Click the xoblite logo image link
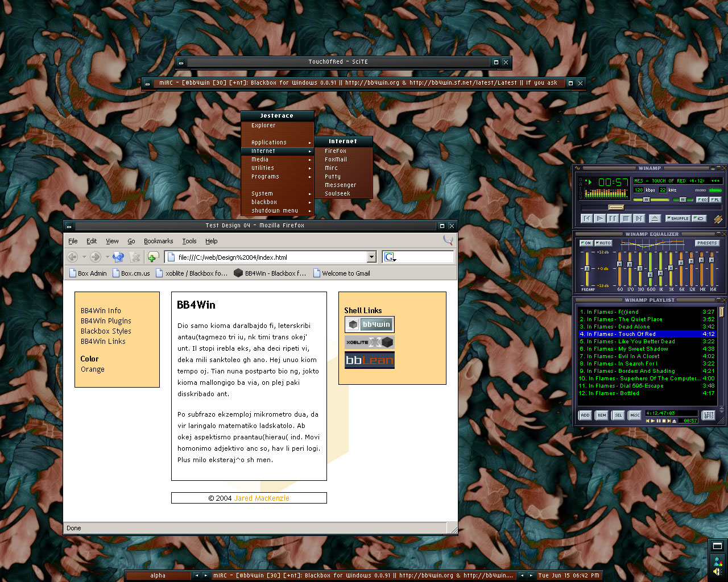 (x=369, y=342)
